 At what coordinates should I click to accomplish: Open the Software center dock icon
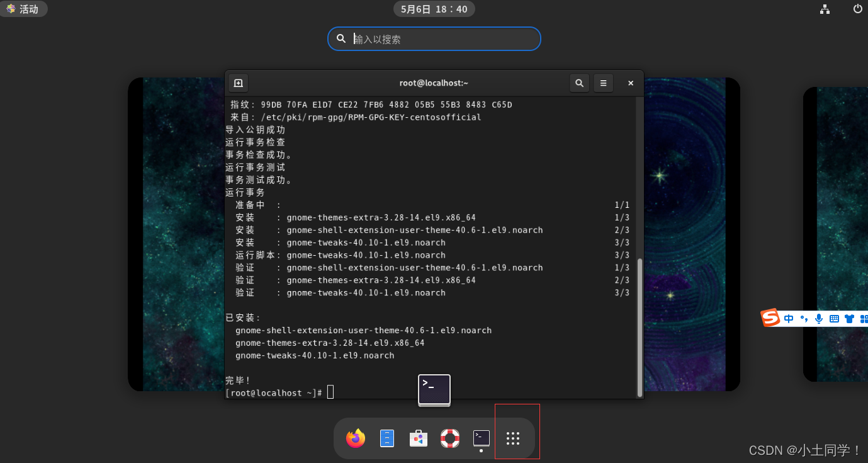[419, 438]
